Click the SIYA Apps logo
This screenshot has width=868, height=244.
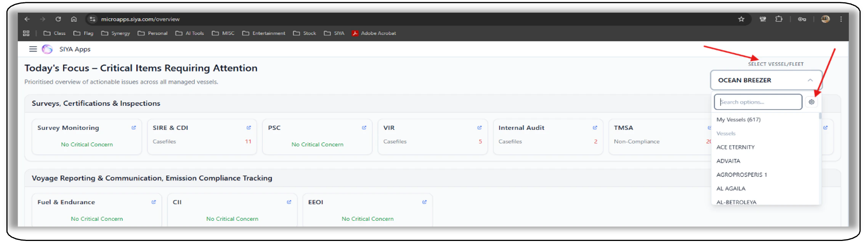(x=47, y=49)
